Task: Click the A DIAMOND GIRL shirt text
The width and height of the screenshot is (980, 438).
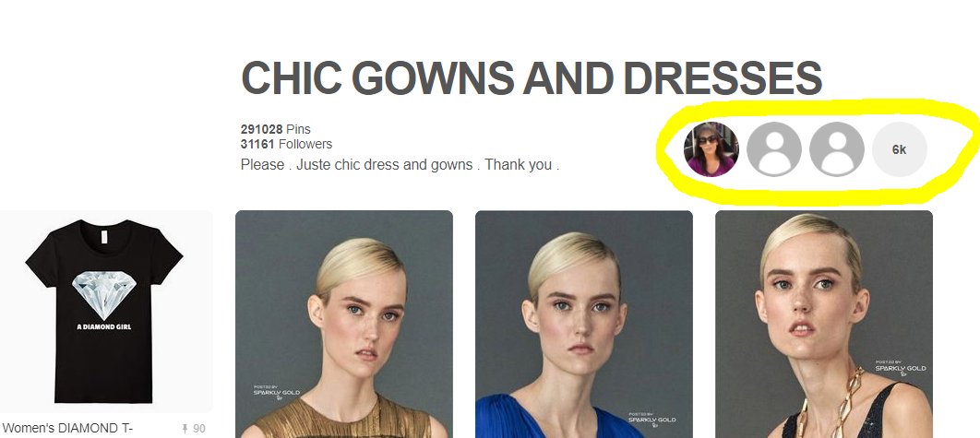Action: point(104,326)
